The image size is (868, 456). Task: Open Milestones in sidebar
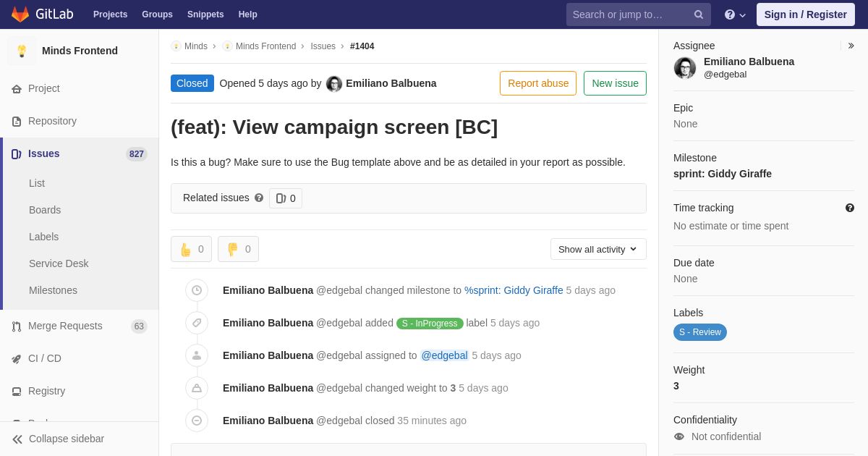(x=53, y=290)
